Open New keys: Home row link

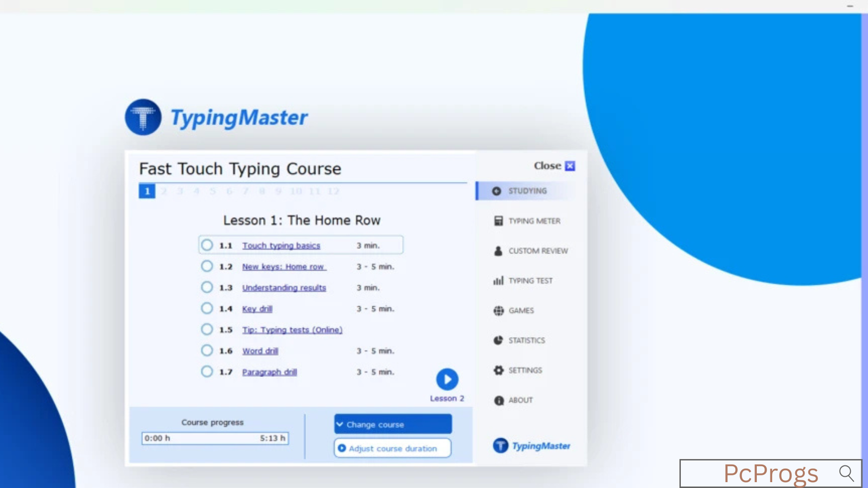pyautogui.click(x=284, y=267)
